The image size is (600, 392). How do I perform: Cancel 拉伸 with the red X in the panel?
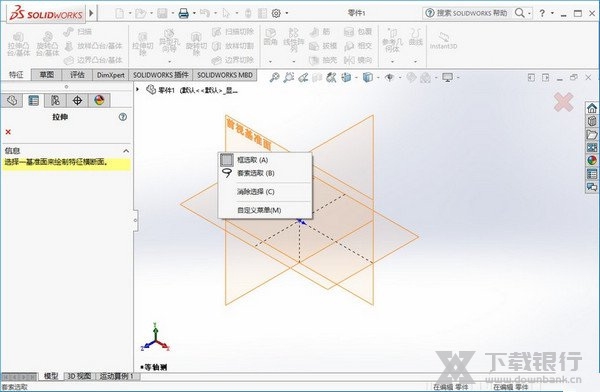8,132
